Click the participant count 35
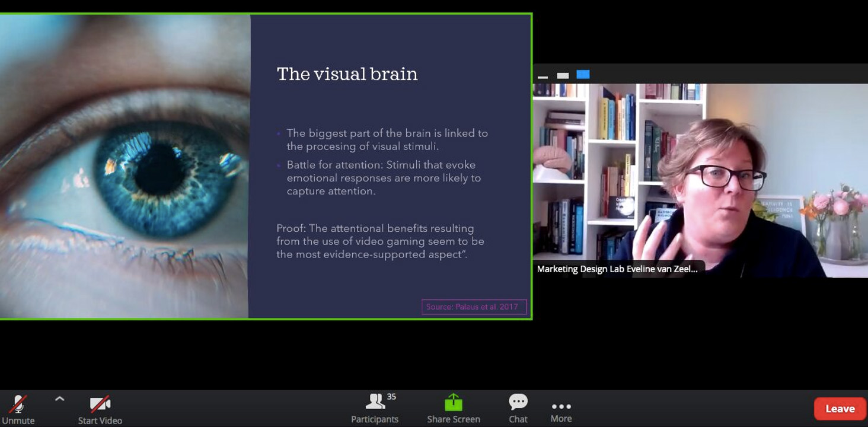Screen dimensions: 868x427 pos(391,397)
